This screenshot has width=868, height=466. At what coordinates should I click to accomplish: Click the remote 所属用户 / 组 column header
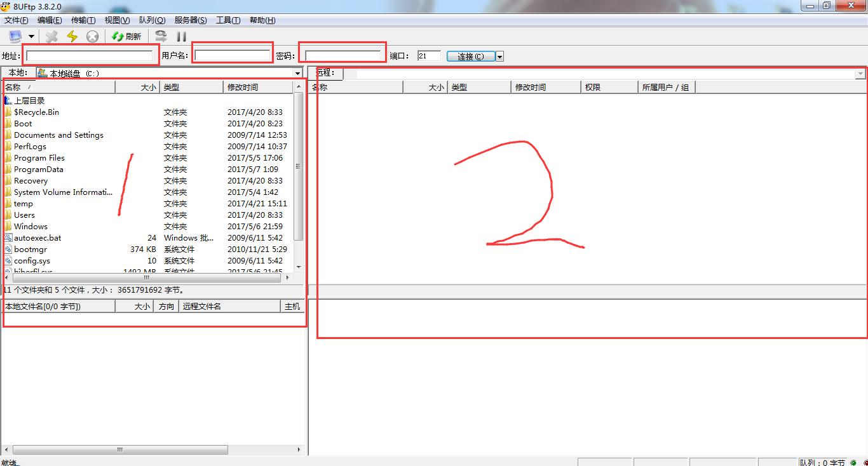click(667, 87)
